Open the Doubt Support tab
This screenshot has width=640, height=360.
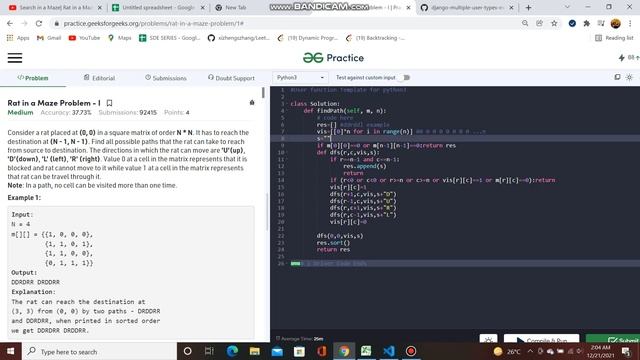[231, 78]
